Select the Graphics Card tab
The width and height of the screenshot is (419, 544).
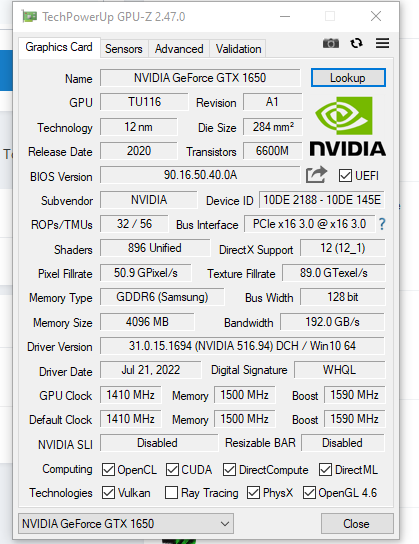pyautogui.click(x=59, y=47)
